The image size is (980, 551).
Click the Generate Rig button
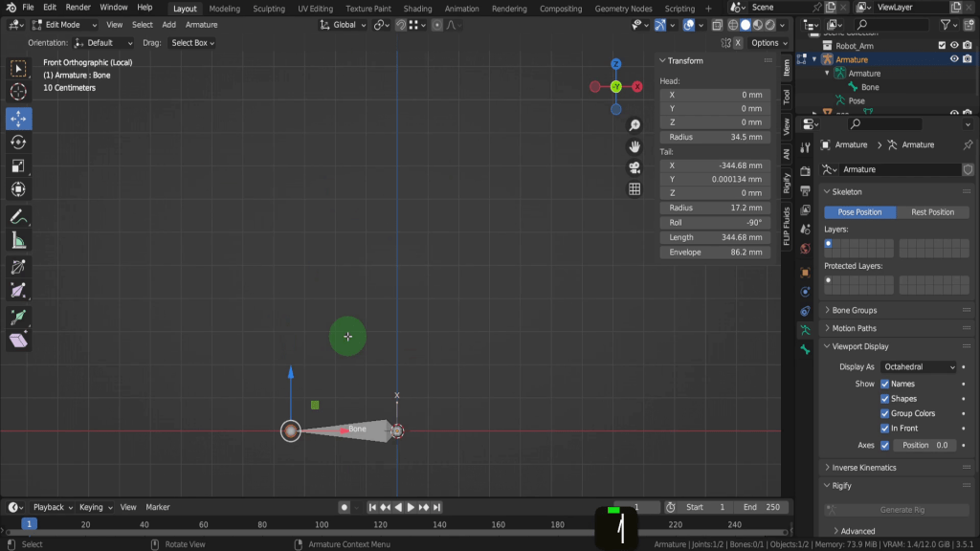tap(897, 510)
